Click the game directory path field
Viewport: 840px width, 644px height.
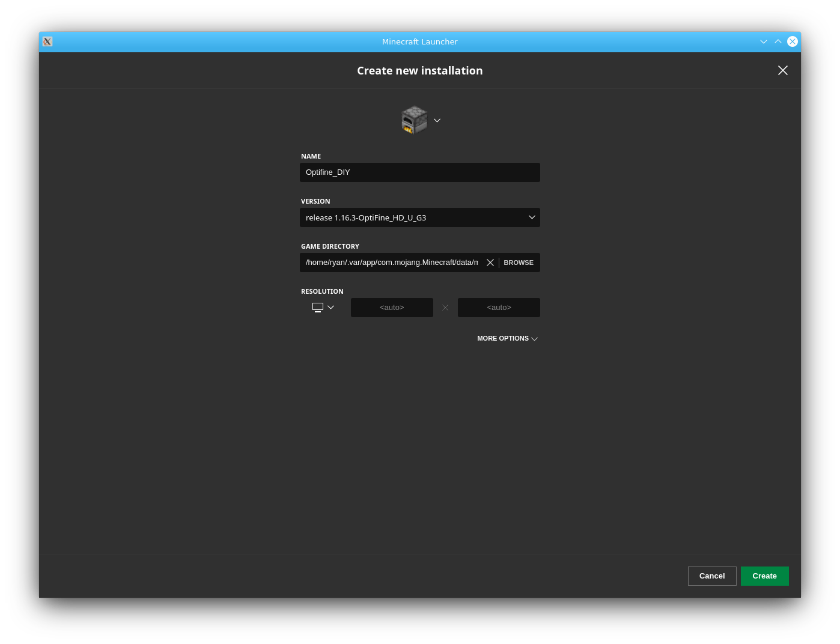click(x=392, y=263)
